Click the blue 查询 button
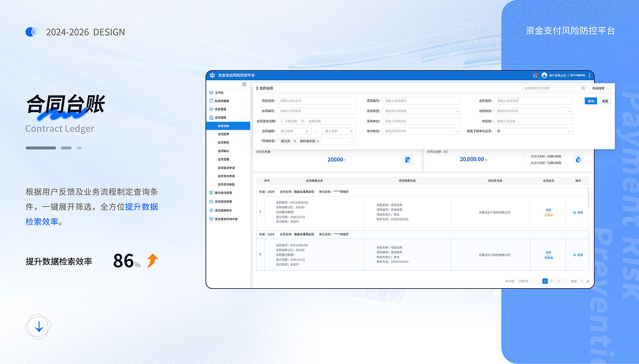This screenshot has width=639, height=364. (x=591, y=101)
